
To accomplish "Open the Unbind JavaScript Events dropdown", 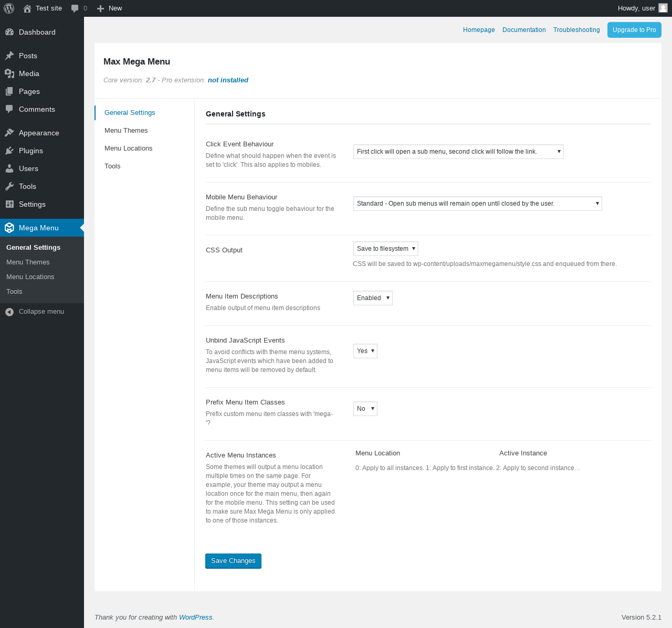I will tap(365, 351).
